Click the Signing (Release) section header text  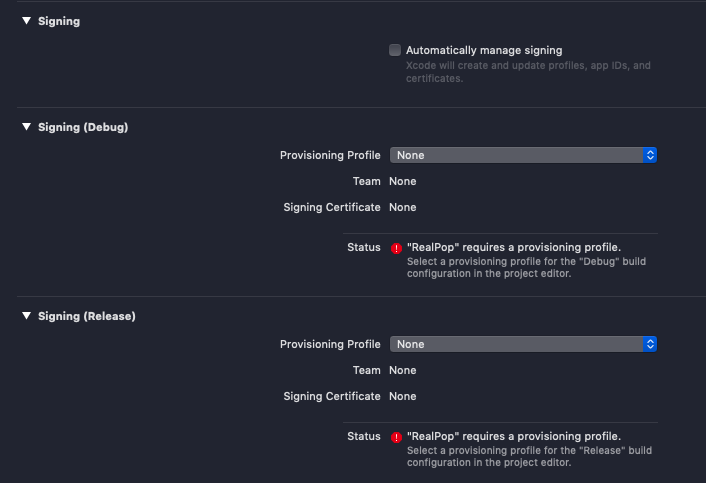click(87, 316)
